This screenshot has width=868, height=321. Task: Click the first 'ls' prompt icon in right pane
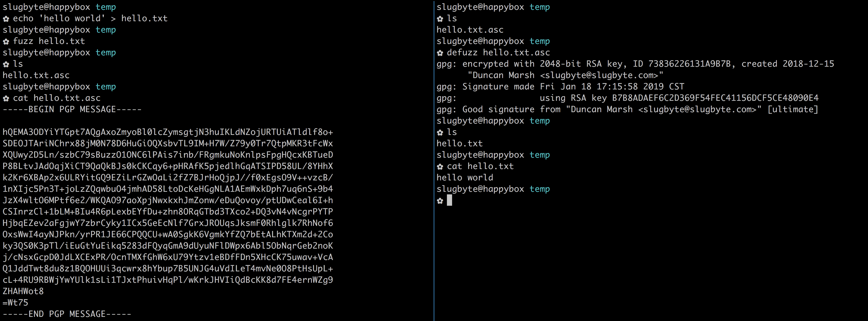440,19
